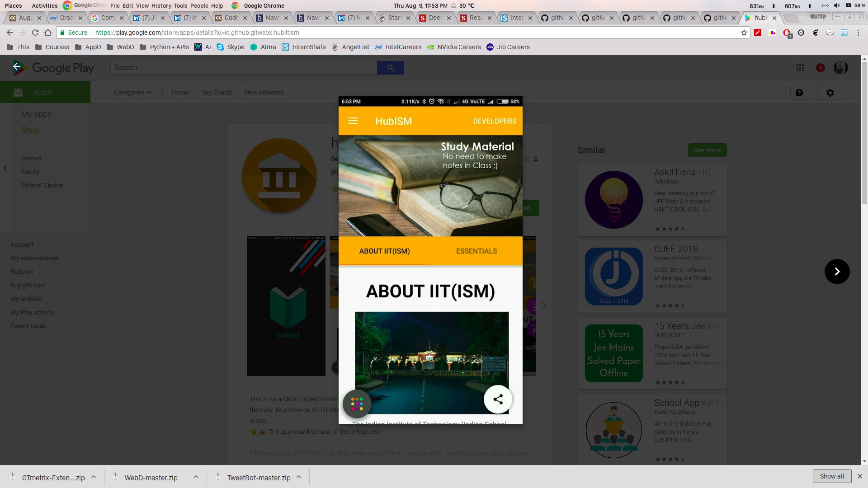Open the NVidia Careers bookmark
This screenshot has height=488, width=868.
tap(454, 47)
